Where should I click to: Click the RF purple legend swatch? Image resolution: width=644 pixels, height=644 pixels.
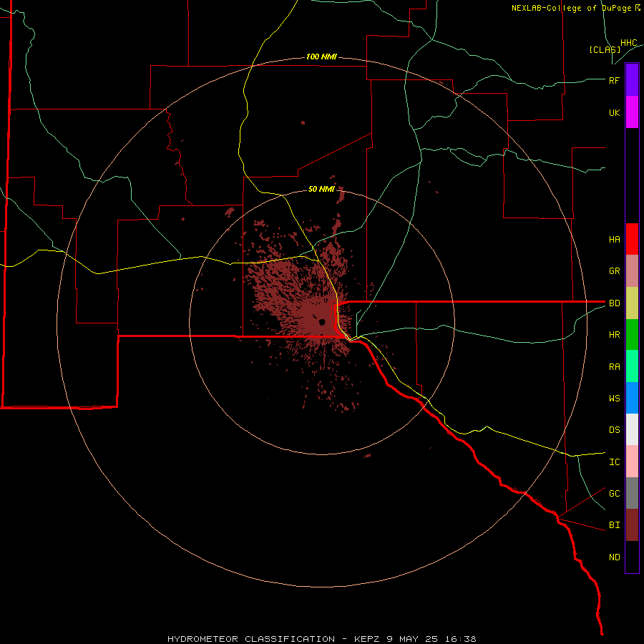(632, 79)
